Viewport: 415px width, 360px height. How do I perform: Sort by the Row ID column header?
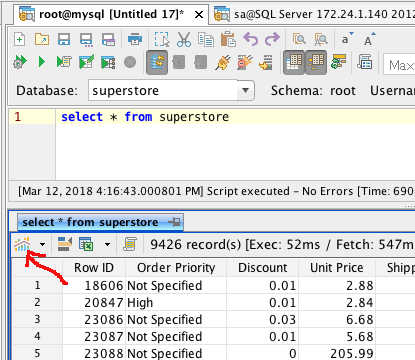(x=94, y=268)
